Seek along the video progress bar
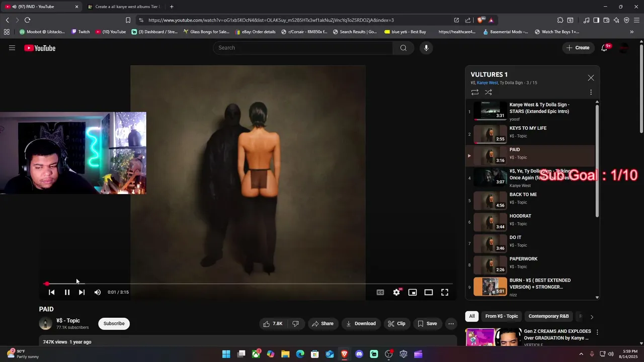 [248, 284]
